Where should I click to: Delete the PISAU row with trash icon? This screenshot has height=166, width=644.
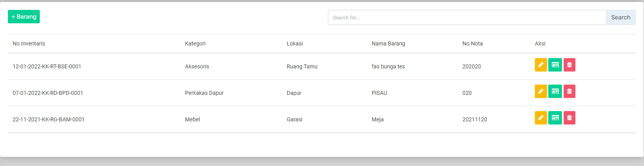(x=570, y=91)
